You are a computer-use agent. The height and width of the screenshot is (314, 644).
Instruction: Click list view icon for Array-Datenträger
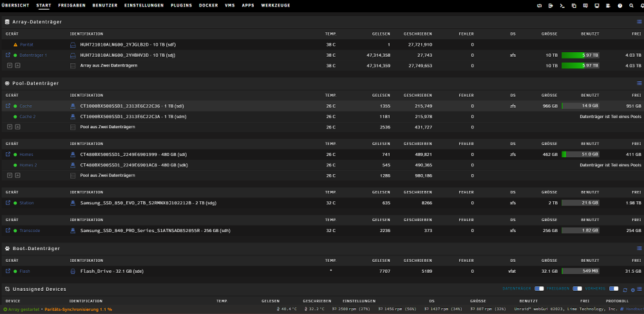(639, 22)
